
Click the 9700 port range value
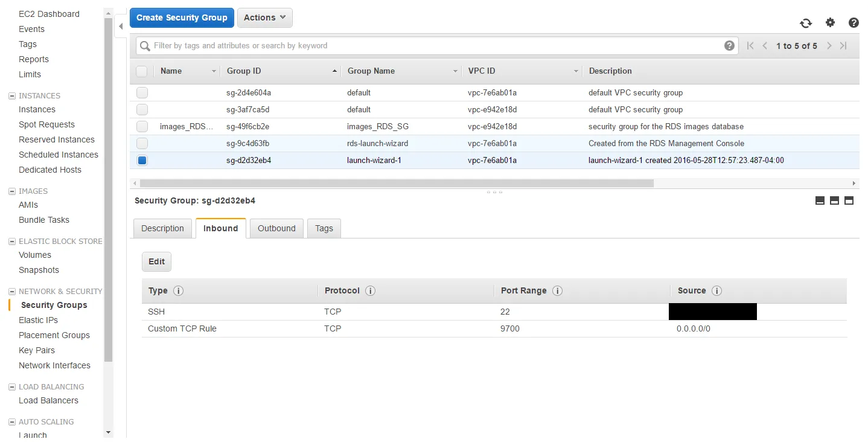(x=510, y=328)
